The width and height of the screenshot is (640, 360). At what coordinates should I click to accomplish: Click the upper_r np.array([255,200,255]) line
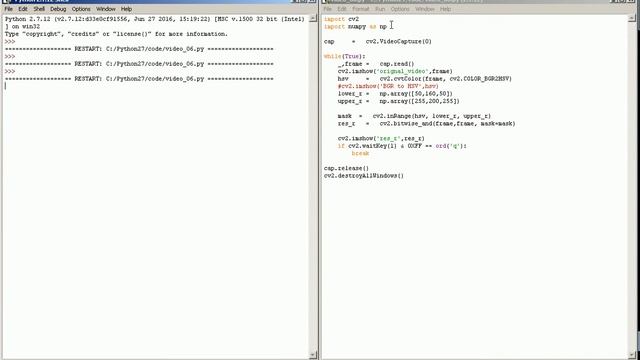tap(398, 101)
